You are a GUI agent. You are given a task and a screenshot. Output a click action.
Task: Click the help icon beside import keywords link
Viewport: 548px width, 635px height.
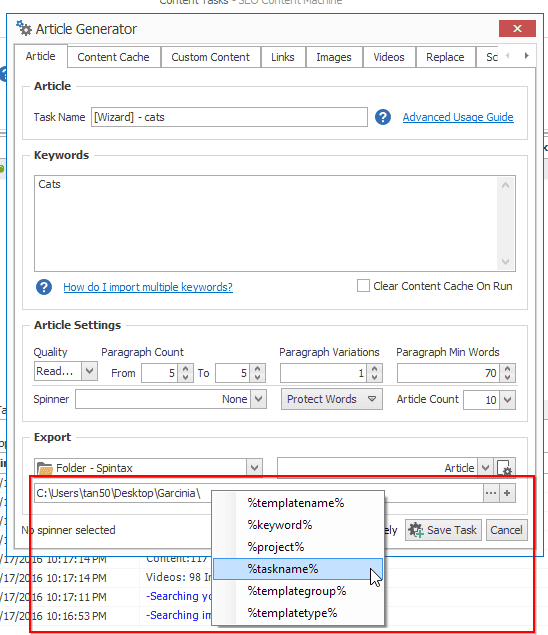pos(44,287)
